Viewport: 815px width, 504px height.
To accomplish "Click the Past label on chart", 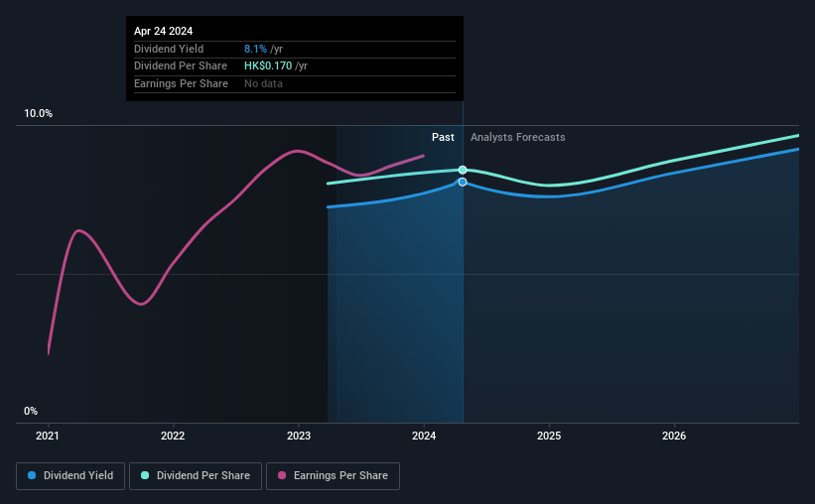I will click(x=443, y=137).
